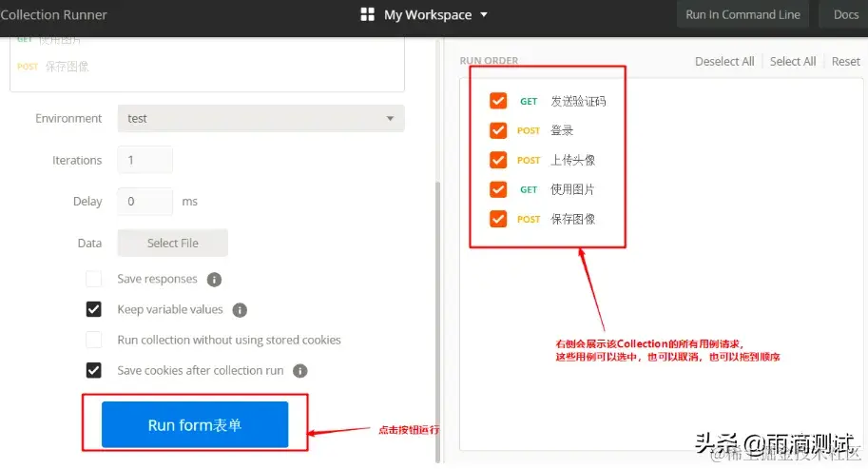Select the 登录 request name
The image size is (868, 469).
[561, 130]
